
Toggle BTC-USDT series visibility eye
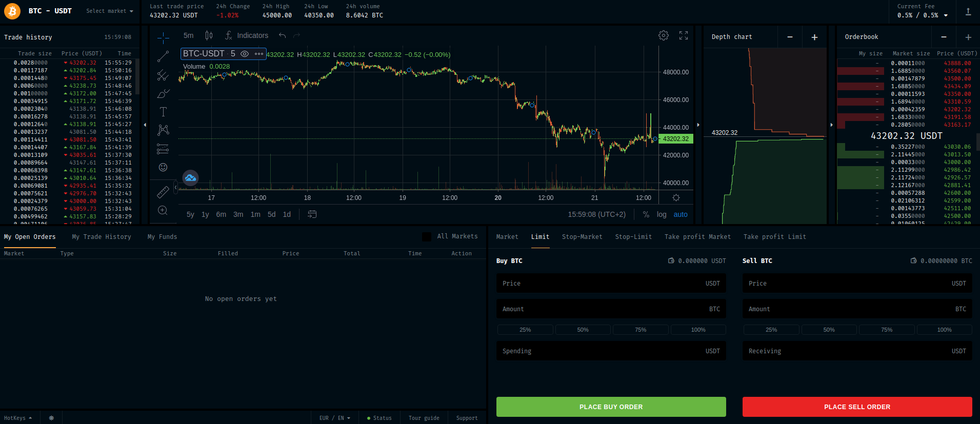click(x=245, y=54)
